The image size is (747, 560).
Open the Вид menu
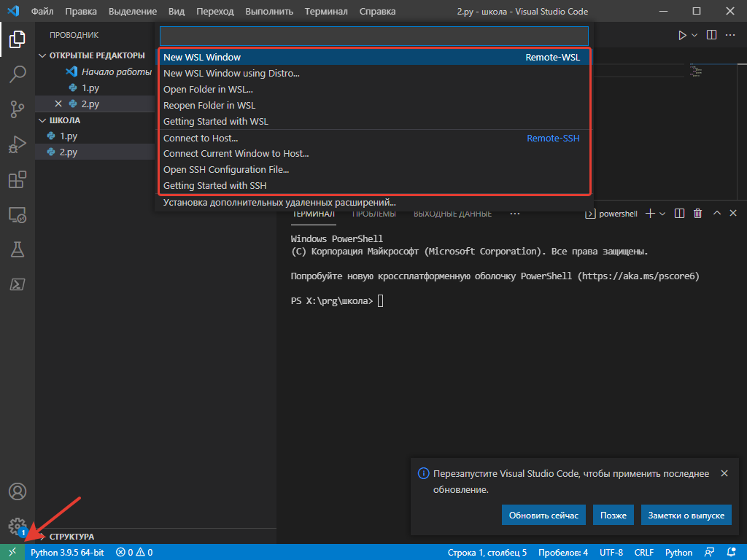tap(177, 12)
